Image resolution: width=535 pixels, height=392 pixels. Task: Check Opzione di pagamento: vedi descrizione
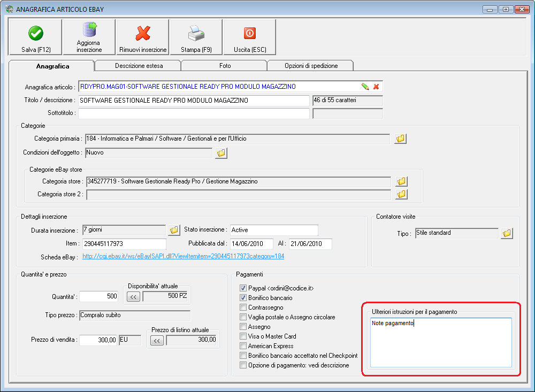point(243,365)
